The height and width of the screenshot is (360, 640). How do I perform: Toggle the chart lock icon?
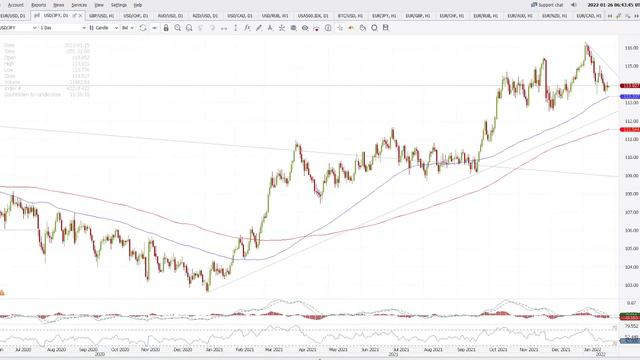(x=166, y=28)
